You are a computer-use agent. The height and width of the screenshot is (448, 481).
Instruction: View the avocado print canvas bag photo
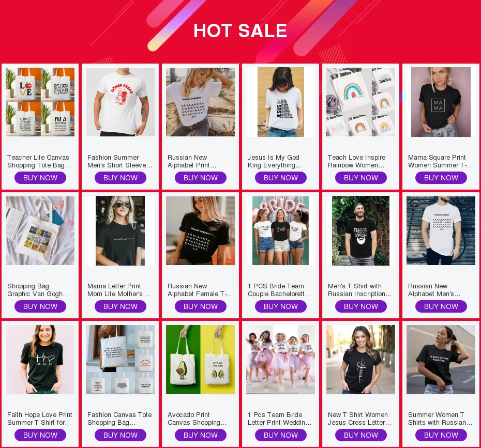coord(200,359)
